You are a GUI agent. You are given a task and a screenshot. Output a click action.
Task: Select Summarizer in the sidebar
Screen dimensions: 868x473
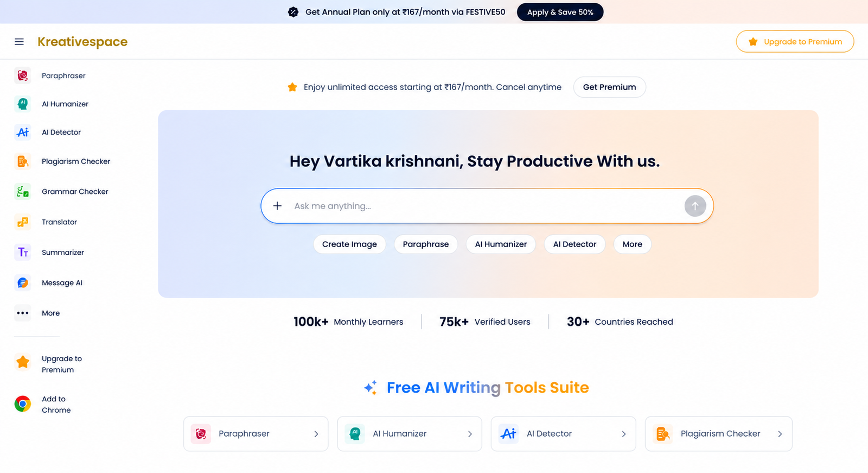(x=63, y=252)
